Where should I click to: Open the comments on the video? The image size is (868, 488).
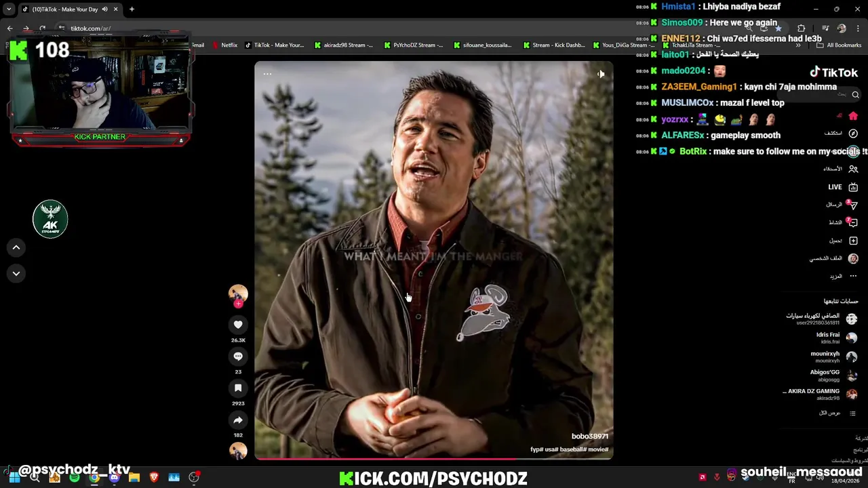point(238,357)
